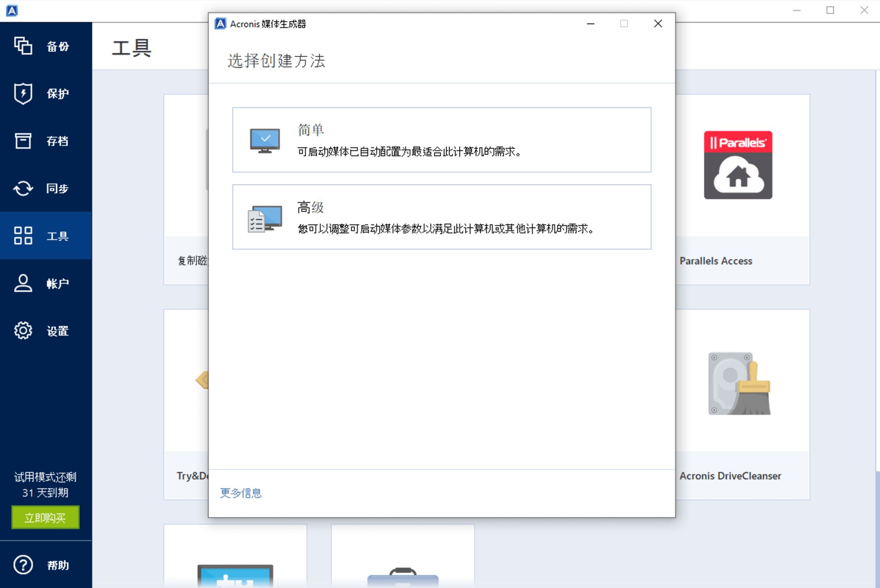Image resolution: width=880 pixels, height=588 pixels.
Task: Open the partially visible Try&D tool card
Action: point(186,405)
